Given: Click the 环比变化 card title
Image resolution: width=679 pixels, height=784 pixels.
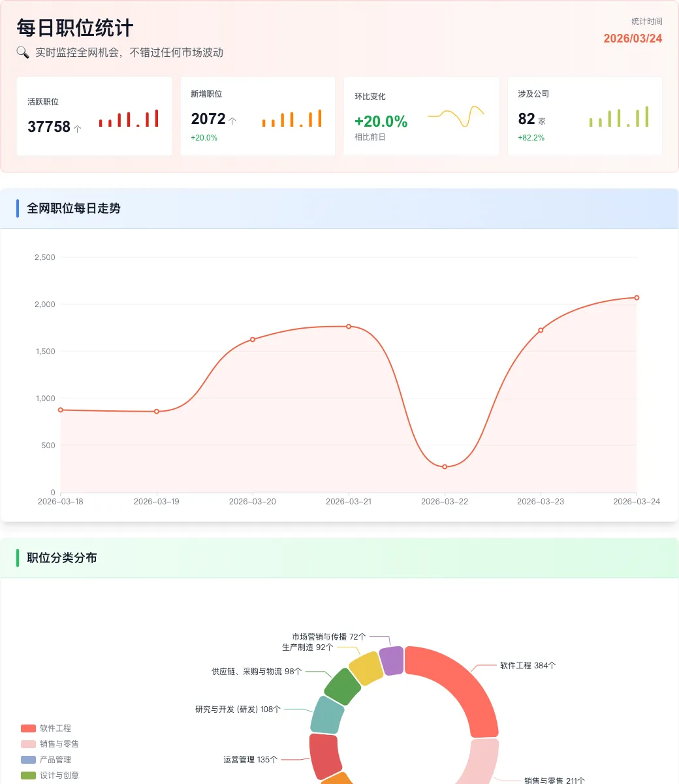Looking at the screenshot, I should [370, 97].
